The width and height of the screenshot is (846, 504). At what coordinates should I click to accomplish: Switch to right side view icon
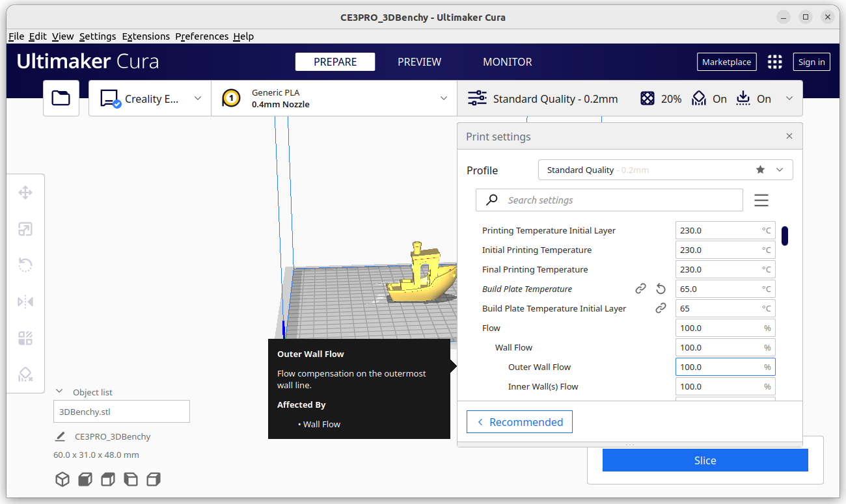[154, 479]
